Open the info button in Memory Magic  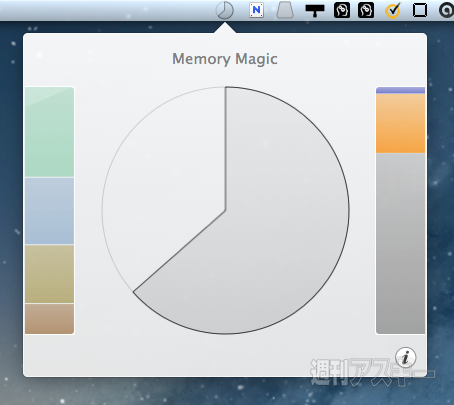[x=406, y=357]
